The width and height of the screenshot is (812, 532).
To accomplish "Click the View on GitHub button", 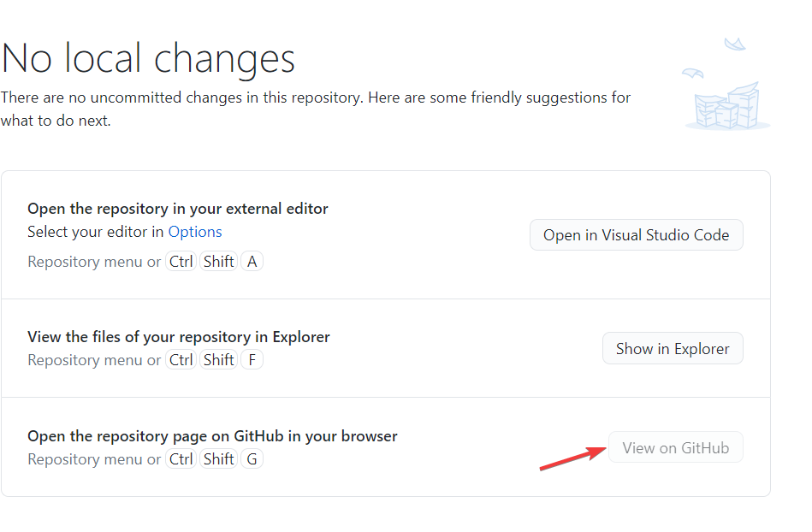I will 675,446.
